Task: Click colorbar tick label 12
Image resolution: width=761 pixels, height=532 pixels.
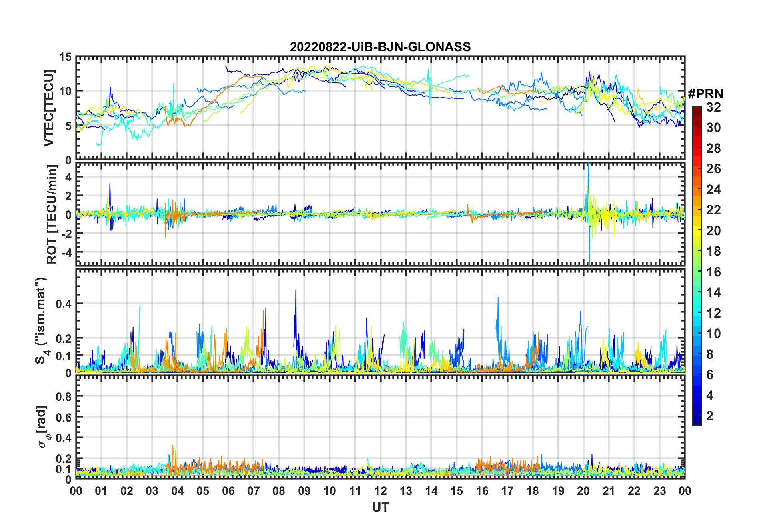Action: 713,313
